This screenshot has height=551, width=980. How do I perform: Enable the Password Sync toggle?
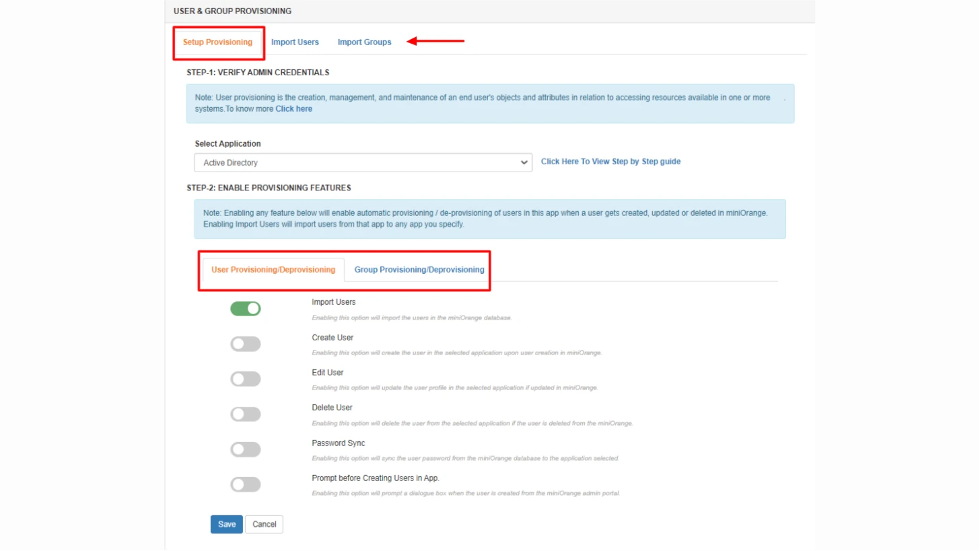tap(245, 449)
